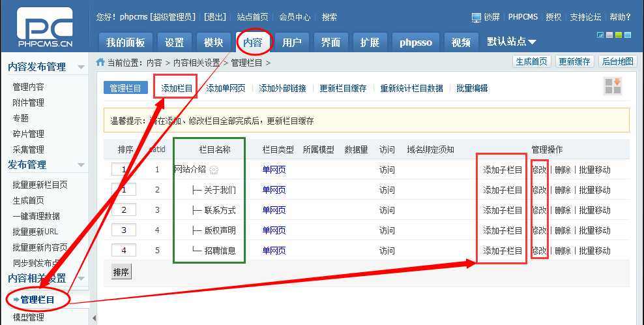Screen dimensions: 644x325
Task: Open the 站点首页 link
Action: (x=253, y=17)
